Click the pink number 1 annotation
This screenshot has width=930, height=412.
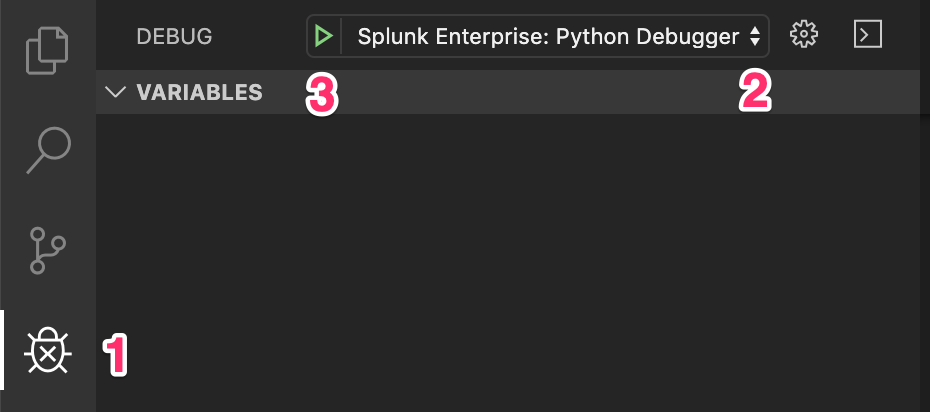click(117, 356)
